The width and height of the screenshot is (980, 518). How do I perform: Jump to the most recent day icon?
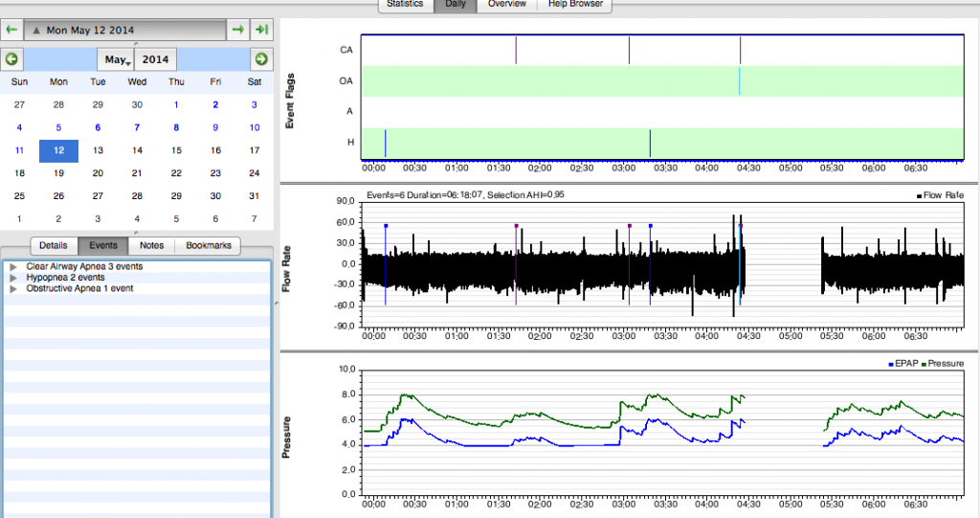[x=262, y=30]
